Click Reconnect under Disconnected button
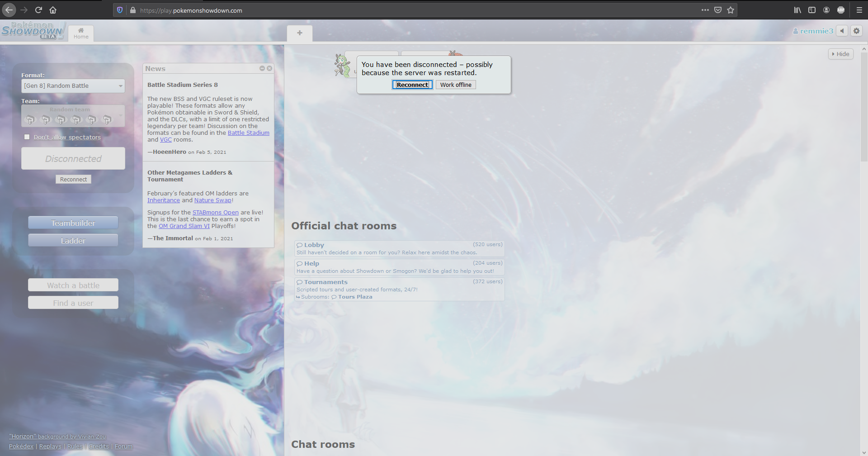This screenshot has height=456, width=868. tap(73, 180)
